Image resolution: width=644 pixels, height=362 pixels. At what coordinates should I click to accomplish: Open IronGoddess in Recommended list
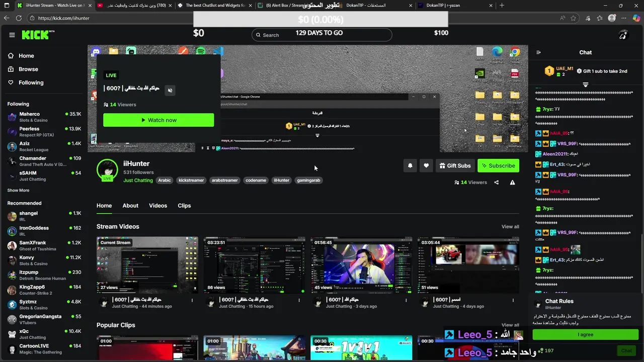[44, 231]
